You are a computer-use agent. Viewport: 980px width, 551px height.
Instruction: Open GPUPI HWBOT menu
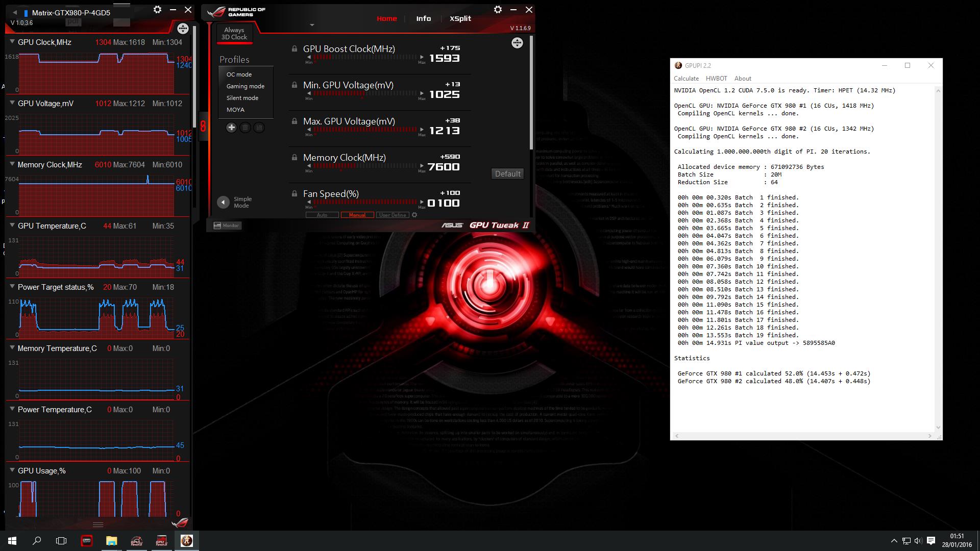716,79
